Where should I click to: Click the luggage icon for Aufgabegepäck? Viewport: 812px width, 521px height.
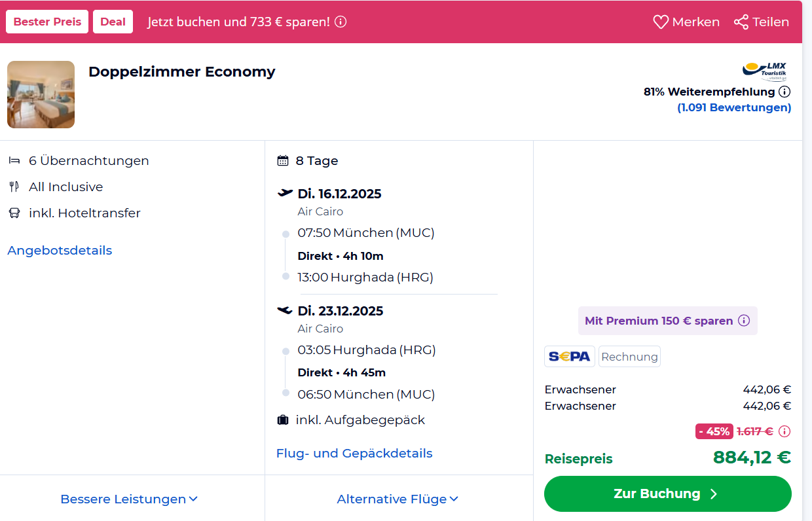283,420
